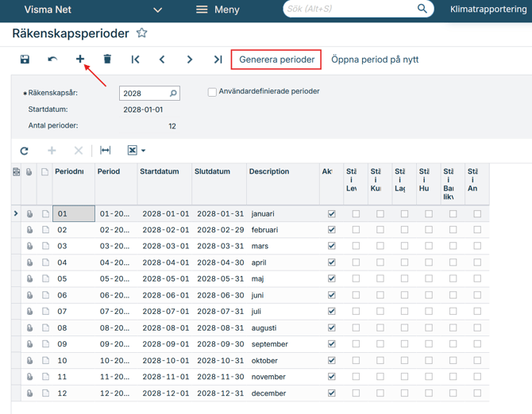Refresh the periods grid
Image resolution: width=532 pixels, height=414 pixels.
click(25, 151)
